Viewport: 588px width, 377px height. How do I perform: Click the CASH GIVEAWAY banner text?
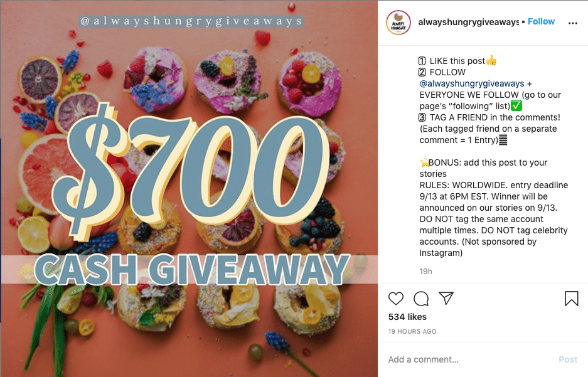(192, 270)
